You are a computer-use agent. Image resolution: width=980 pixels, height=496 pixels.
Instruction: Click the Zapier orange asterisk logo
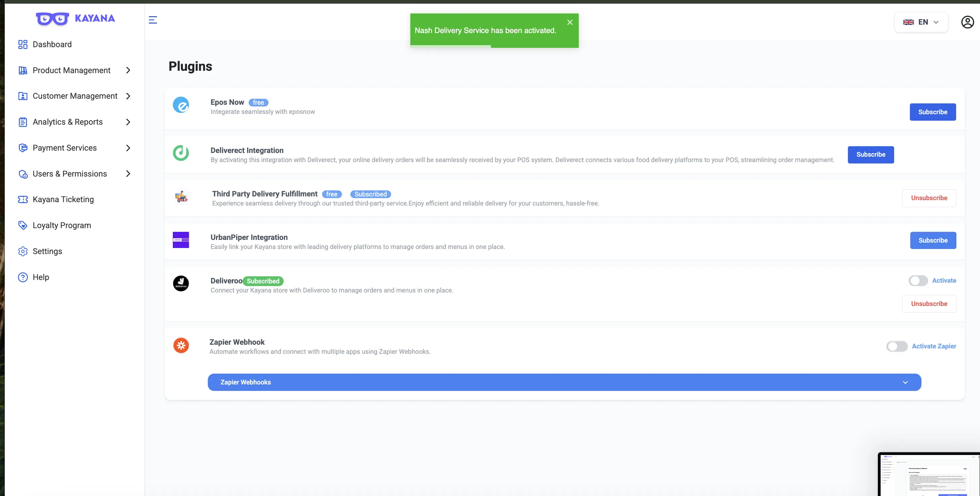(x=181, y=345)
